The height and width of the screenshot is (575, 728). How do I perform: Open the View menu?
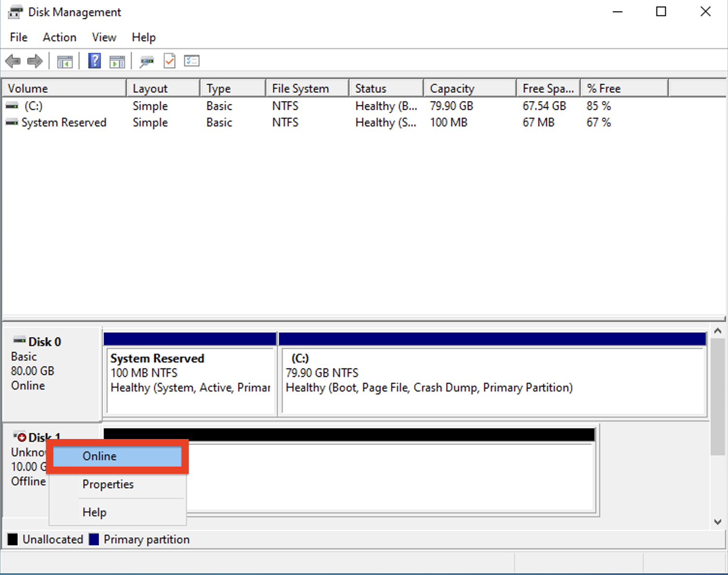tap(104, 37)
